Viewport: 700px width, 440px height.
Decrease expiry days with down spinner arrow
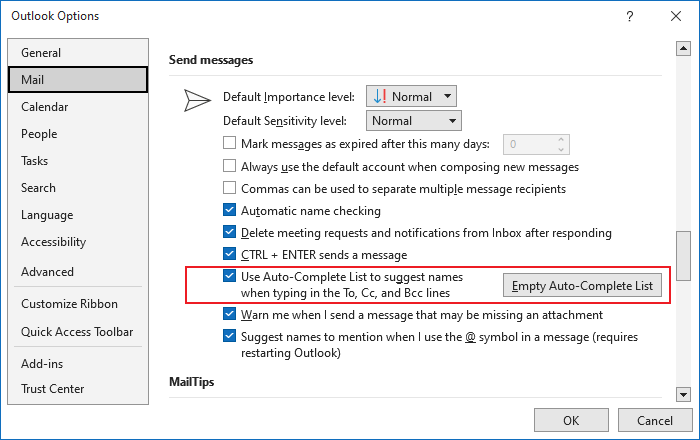pos(561,149)
